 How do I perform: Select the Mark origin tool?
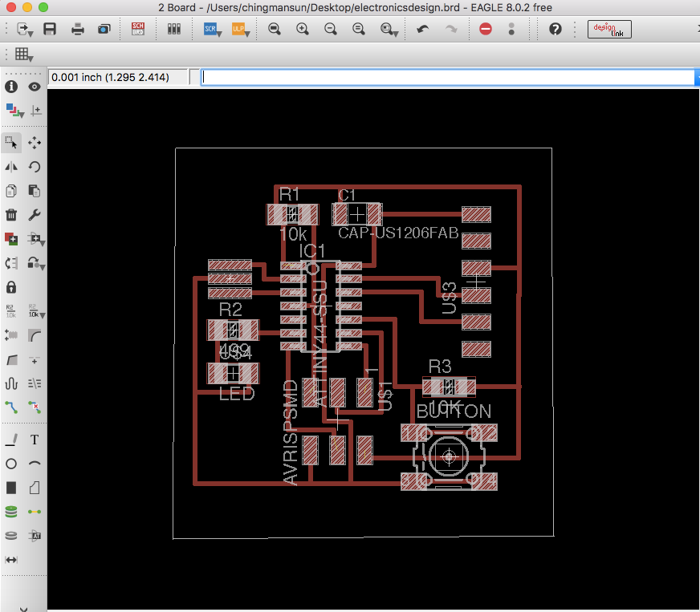[35, 110]
